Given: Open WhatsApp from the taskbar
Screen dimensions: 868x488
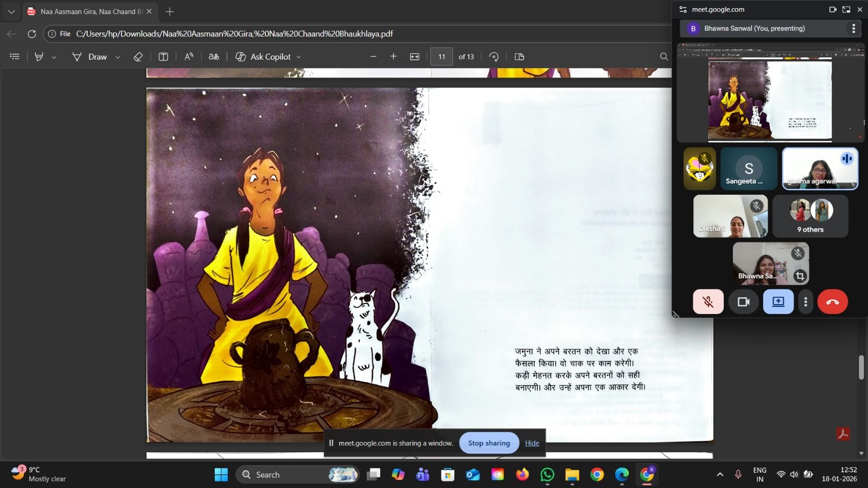Looking at the screenshot, I should tap(547, 474).
